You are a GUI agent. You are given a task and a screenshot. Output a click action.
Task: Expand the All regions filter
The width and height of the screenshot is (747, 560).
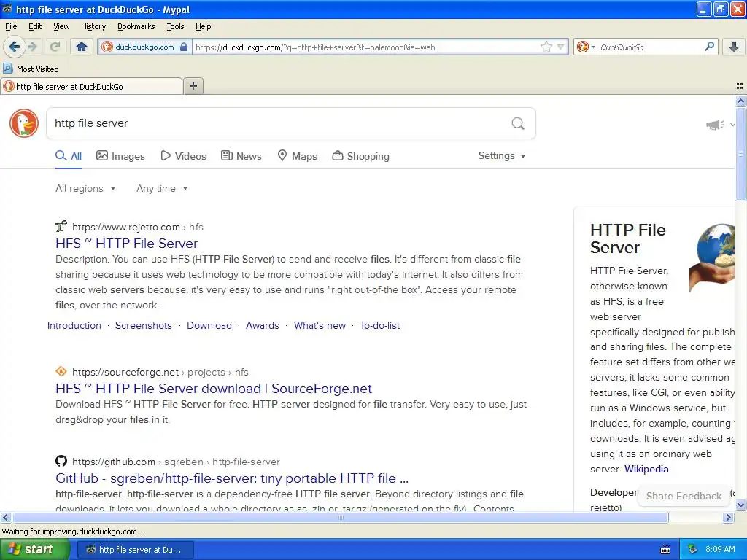[86, 189]
